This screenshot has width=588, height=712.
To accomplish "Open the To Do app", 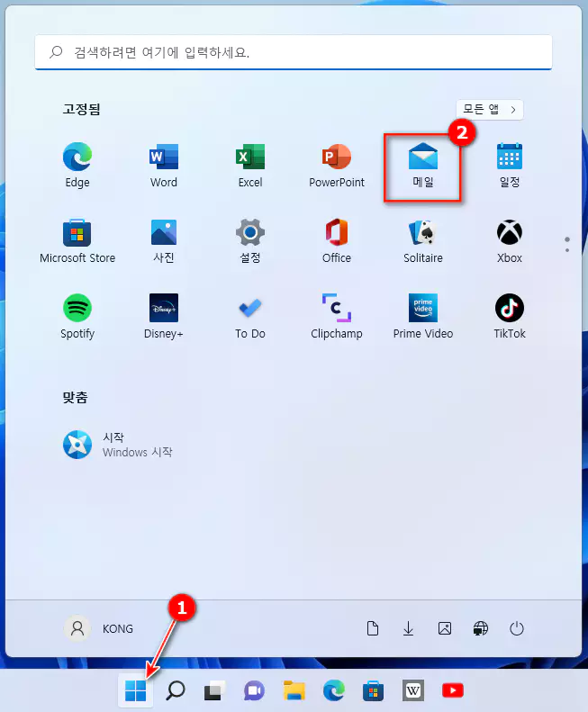I will (x=250, y=317).
